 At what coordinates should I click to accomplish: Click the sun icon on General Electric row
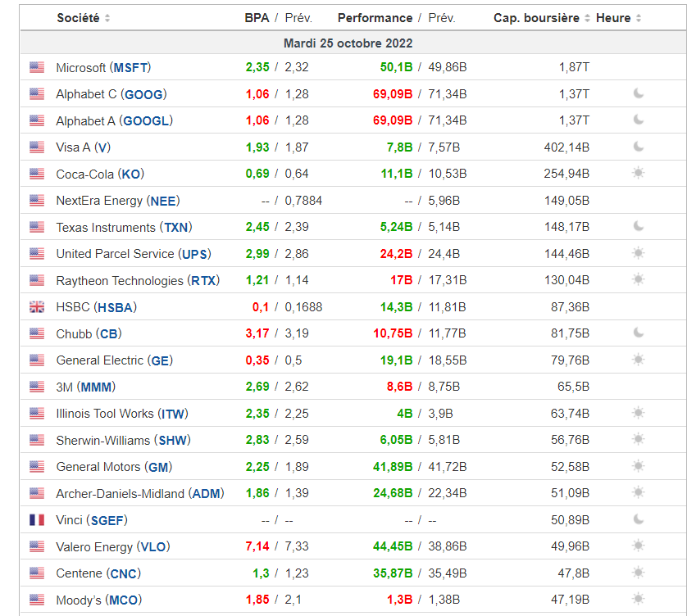point(639,360)
